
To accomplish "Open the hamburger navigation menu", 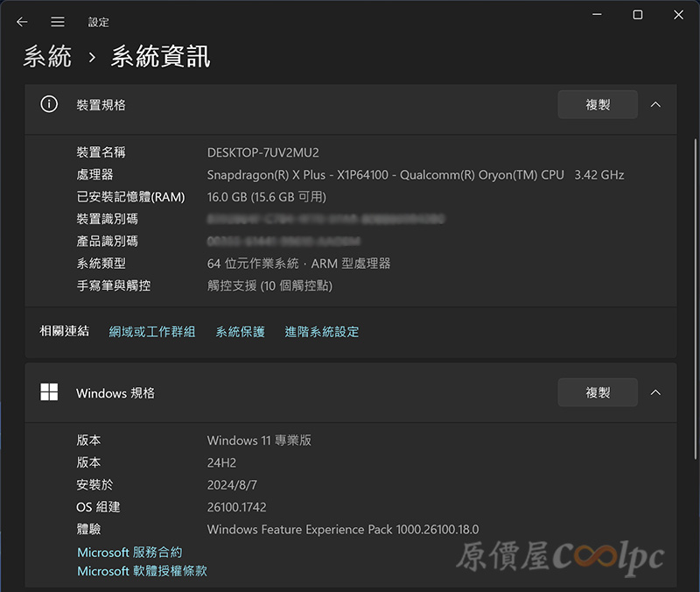I will click(58, 22).
